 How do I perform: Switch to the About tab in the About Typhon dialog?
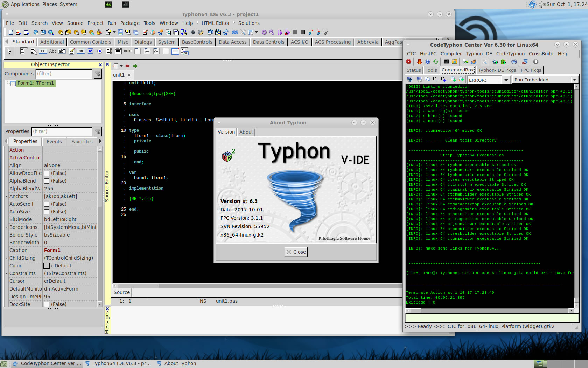click(x=246, y=132)
